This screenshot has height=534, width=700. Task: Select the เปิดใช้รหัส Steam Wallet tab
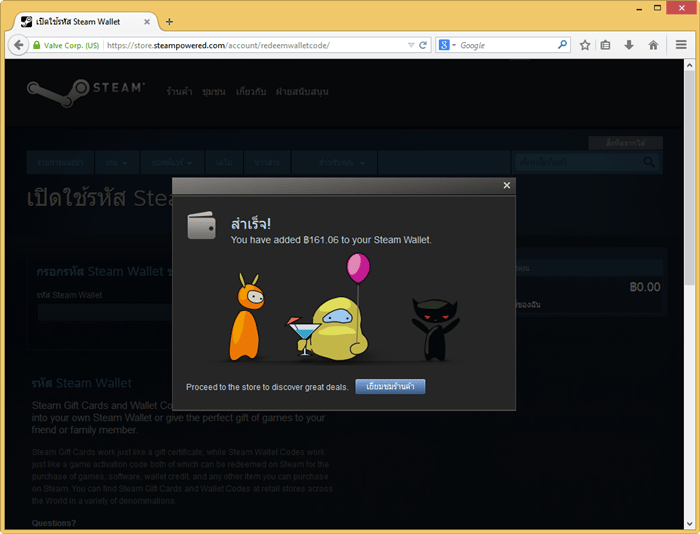pos(86,21)
